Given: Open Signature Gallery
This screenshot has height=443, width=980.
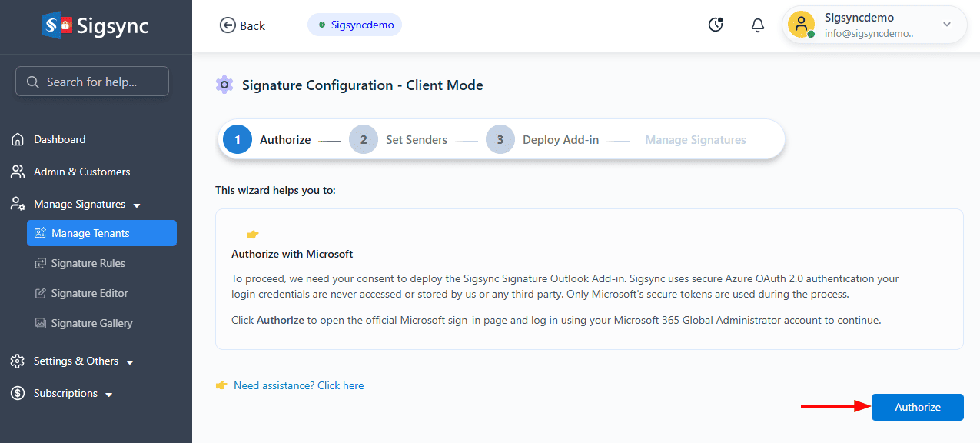Looking at the screenshot, I should 91,323.
